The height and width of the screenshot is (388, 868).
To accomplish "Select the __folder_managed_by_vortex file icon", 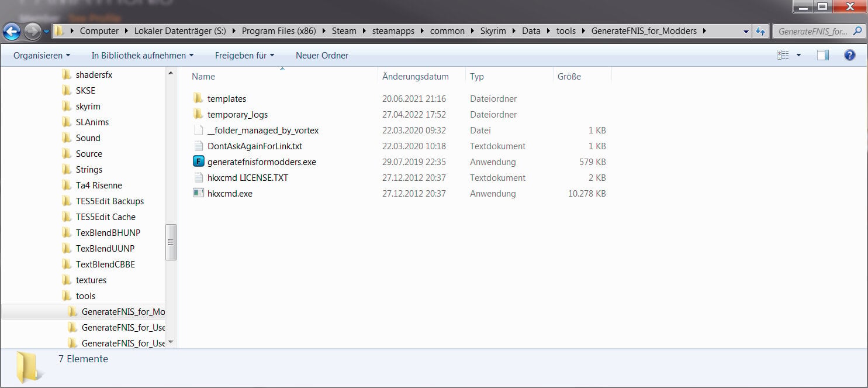I will [198, 130].
